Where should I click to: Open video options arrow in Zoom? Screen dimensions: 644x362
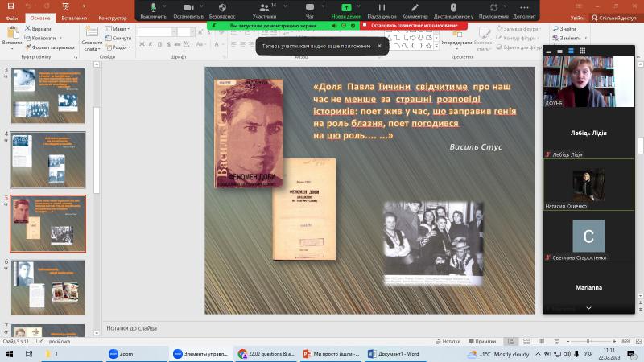[x=201, y=6]
